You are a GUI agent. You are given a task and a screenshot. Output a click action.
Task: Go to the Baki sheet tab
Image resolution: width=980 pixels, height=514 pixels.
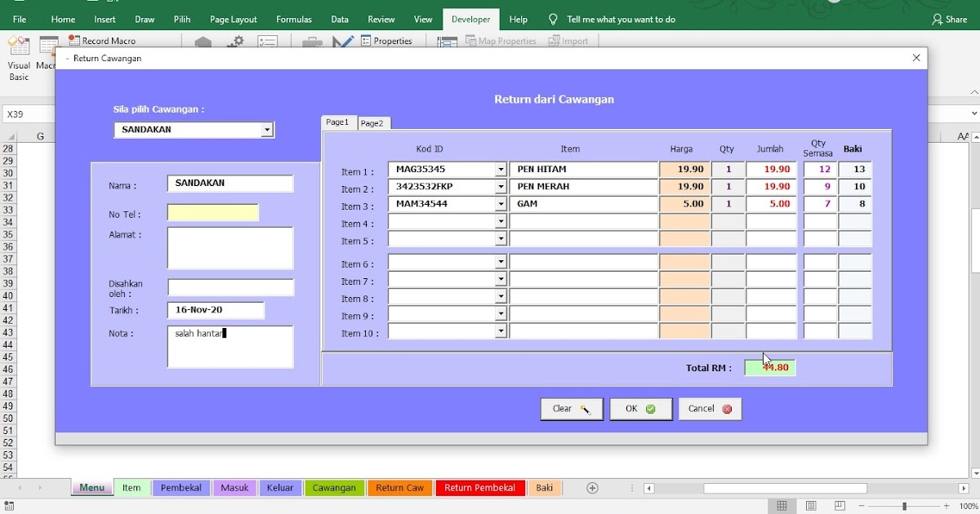(544, 488)
